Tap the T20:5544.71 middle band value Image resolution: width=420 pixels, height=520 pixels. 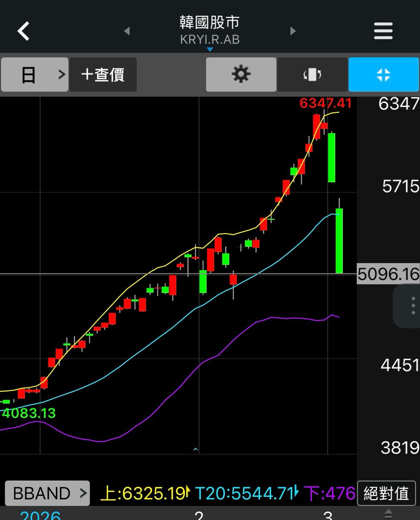pos(246,493)
